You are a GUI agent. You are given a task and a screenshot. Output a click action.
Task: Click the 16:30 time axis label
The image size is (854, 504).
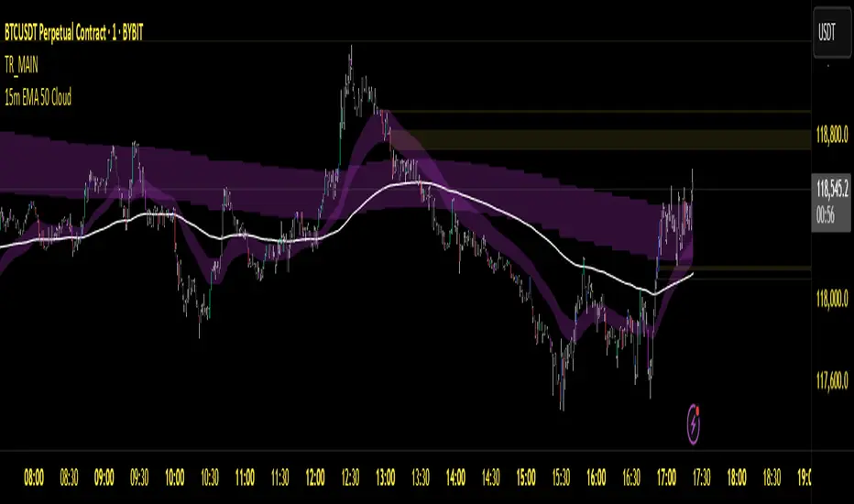click(631, 477)
